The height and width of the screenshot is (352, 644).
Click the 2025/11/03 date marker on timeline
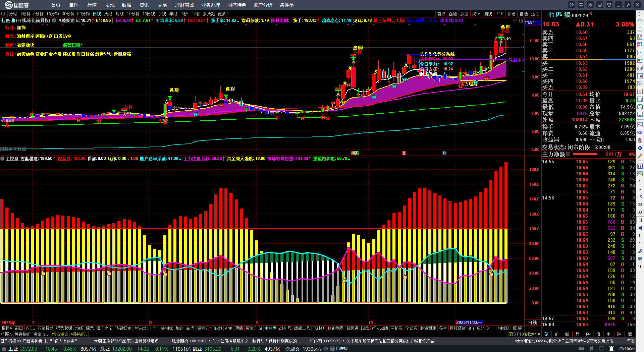[x=469, y=322]
